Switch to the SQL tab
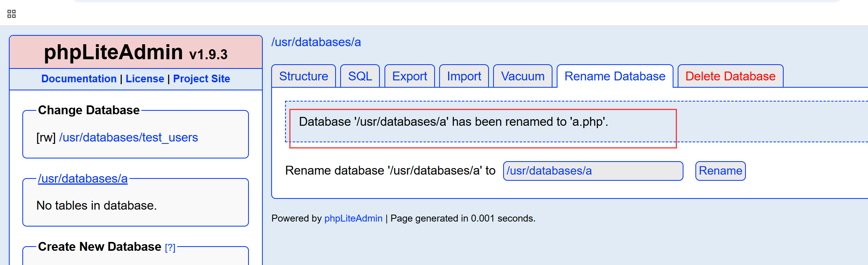This screenshot has height=265, width=868. [x=360, y=76]
